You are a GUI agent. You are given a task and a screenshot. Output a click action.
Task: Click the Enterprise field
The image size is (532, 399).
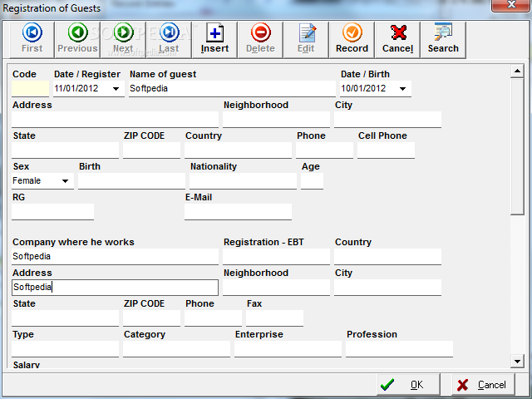(x=288, y=349)
